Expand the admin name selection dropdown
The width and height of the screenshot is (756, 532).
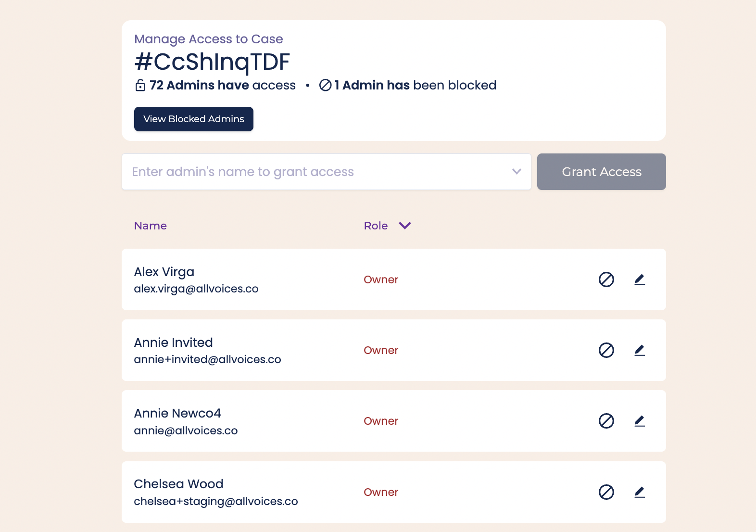(x=516, y=172)
